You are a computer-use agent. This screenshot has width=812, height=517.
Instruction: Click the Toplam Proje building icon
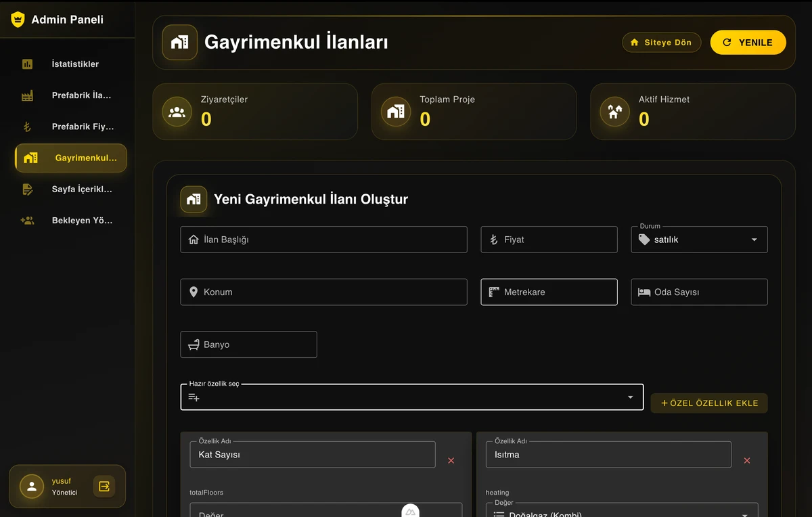click(x=396, y=112)
